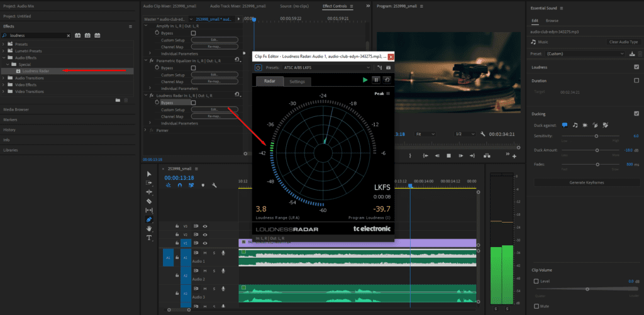Switch to Audio Track Mixer tab

click(x=238, y=6)
